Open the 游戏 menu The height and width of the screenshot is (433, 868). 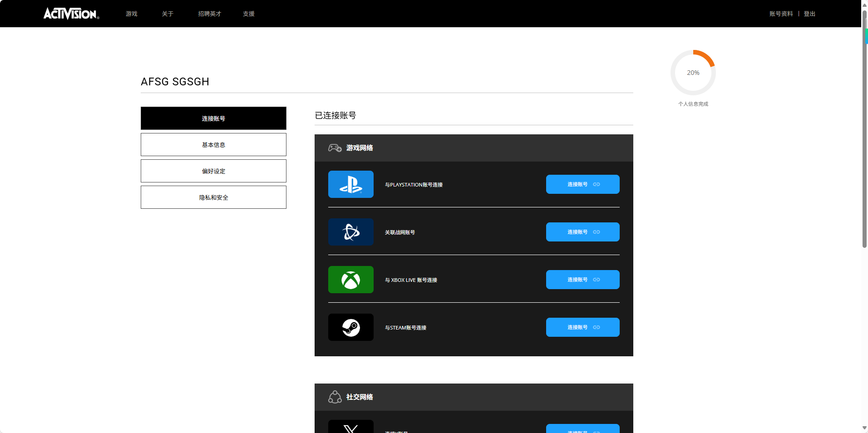tap(132, 14)
